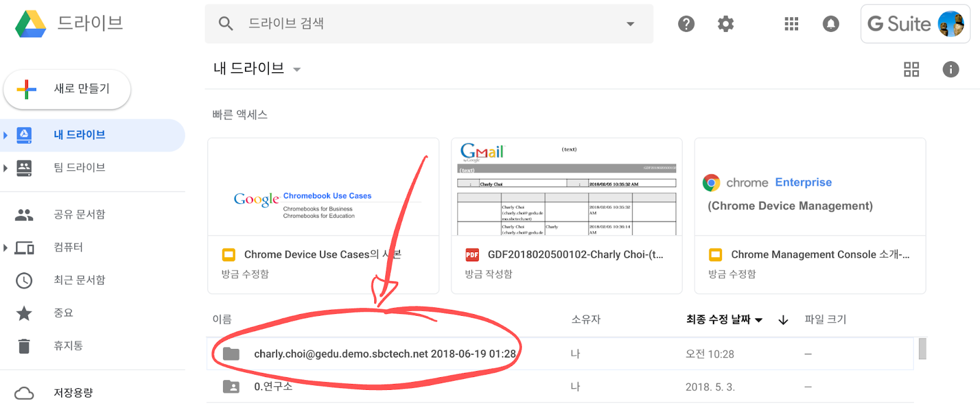Reverse sort direction arrow icon

[783, 320]
